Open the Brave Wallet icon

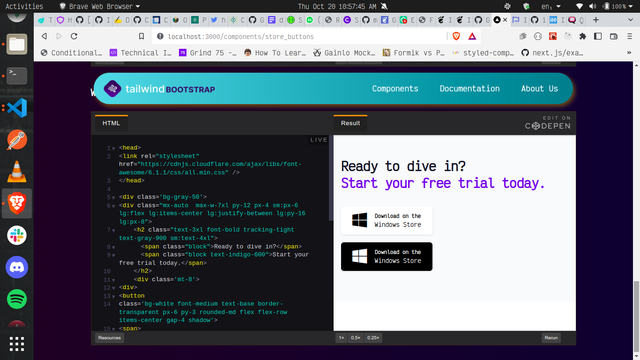tap(613, 36)
